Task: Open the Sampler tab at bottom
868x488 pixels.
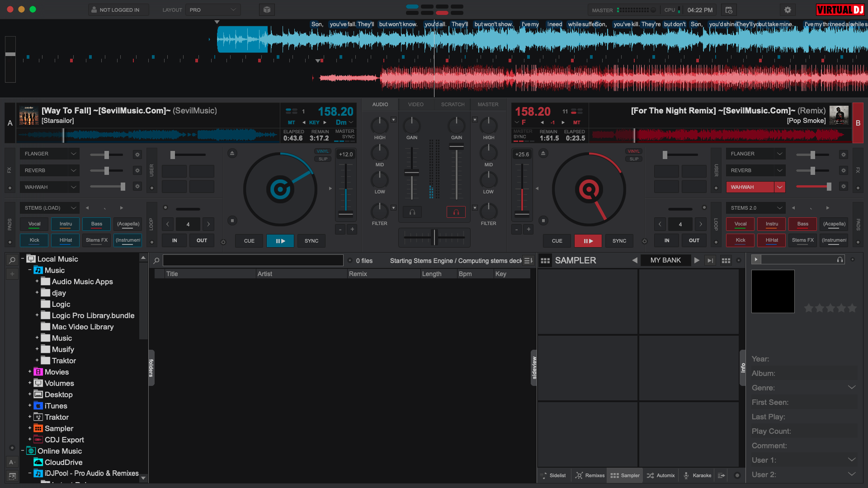Action: (625, 475)
